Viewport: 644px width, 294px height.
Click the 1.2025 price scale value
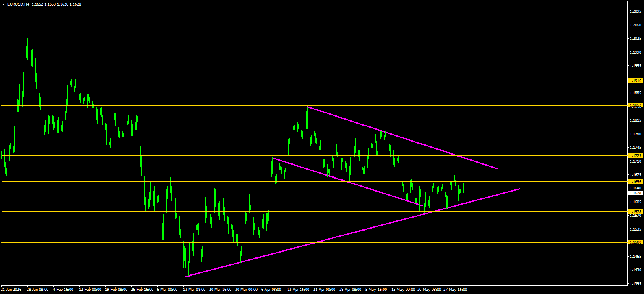click(635, 39)
